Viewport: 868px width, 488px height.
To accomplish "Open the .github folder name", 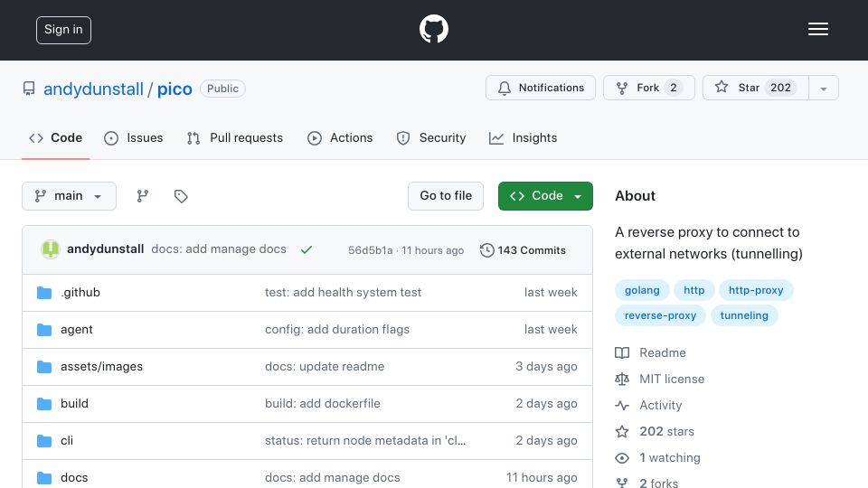I will pyautogui.click(x=80, y=292).
